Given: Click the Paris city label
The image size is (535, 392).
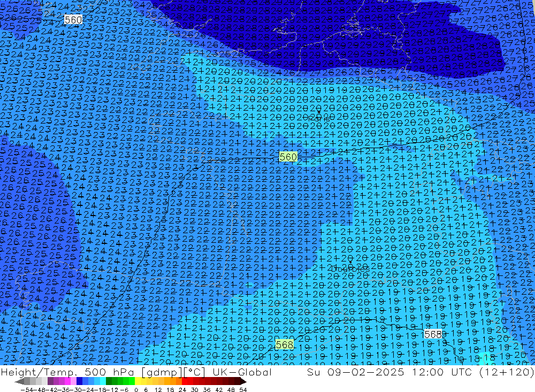Looking at the screenshot, I should 319,119.
